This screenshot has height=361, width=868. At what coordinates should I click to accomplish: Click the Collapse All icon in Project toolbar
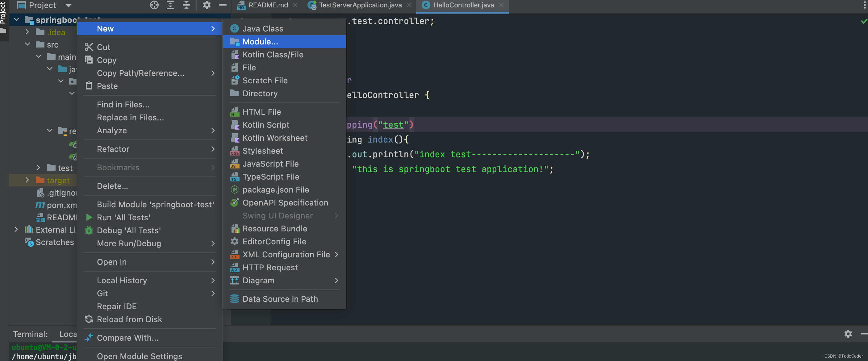[x=186, y=5]
